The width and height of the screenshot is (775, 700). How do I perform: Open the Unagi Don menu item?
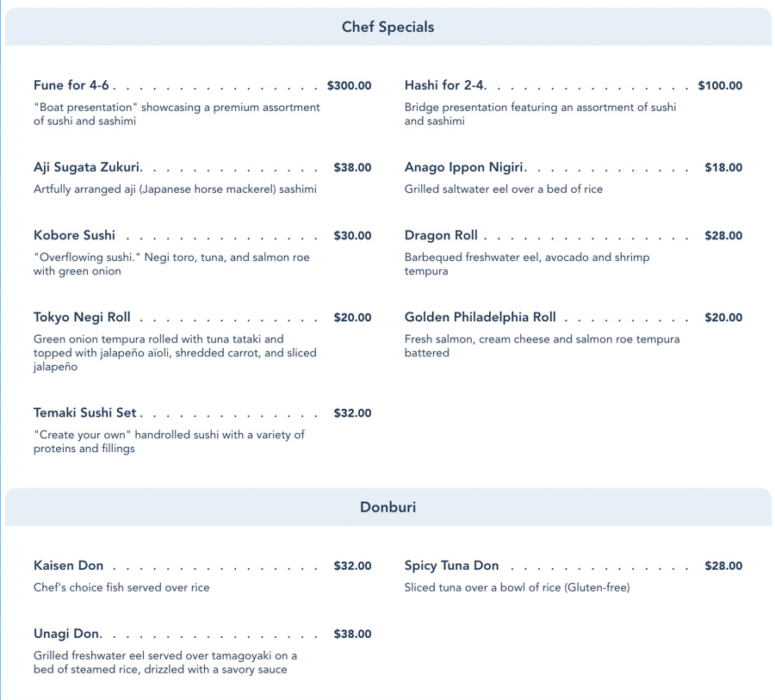(x=66, y=634)
